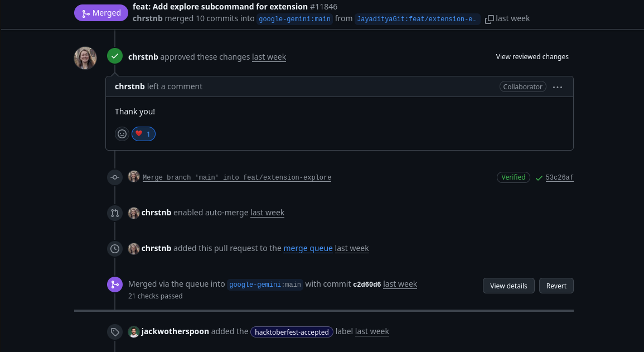Screen dimensions: 644x352
Task: Click chrstnb avatar beside enabled auto-merge
Action: (134, 213)
